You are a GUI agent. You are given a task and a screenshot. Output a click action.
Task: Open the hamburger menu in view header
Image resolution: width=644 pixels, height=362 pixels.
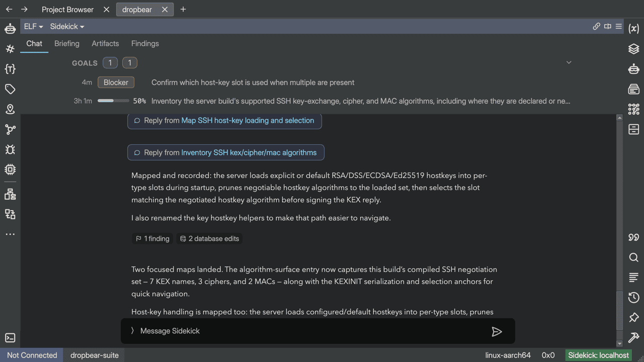(619, 26)
